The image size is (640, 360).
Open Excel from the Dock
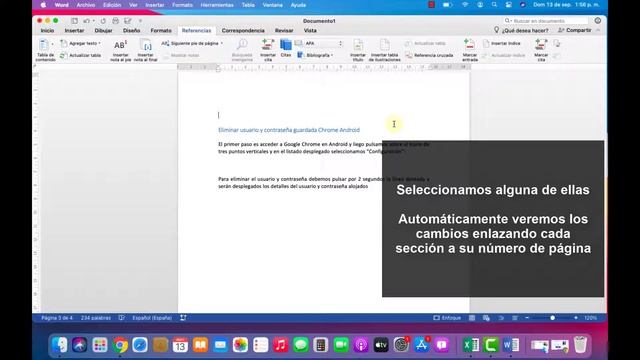471,345
